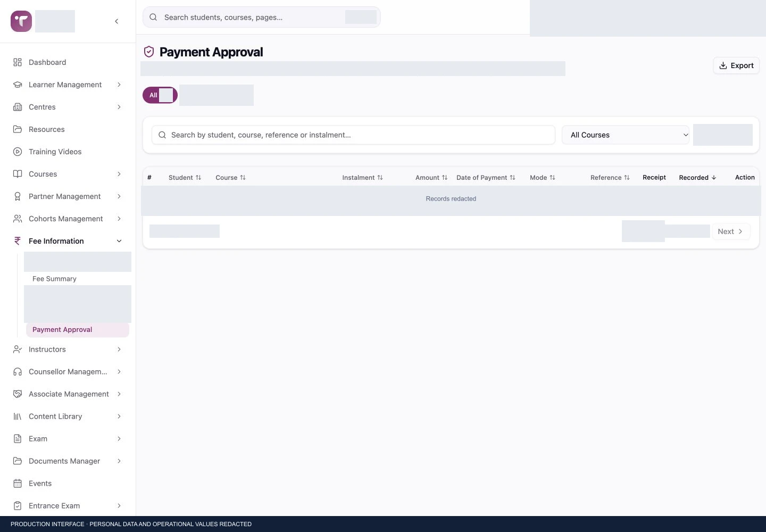
Task: Click the Training Videos play icon
Action: (18, 152)
